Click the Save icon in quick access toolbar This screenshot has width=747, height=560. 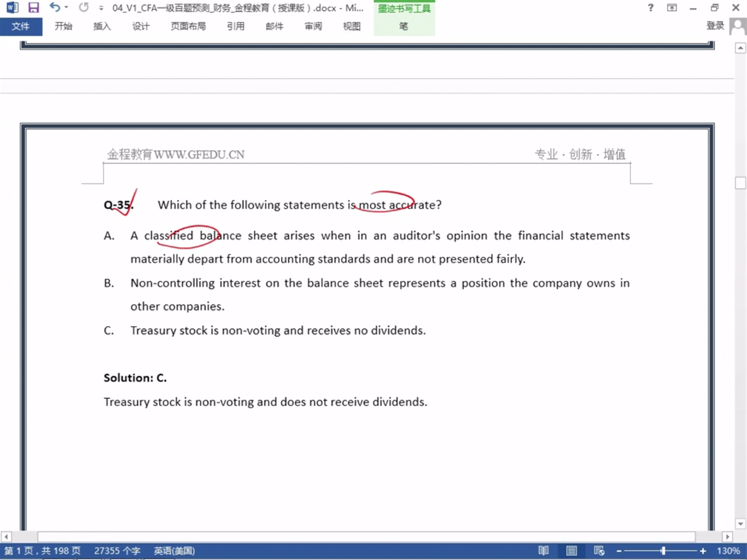(x=34, y=8)
